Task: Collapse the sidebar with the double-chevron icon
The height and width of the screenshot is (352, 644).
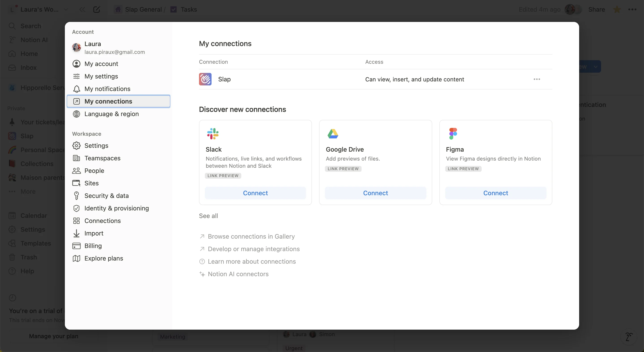Action: 82,9
